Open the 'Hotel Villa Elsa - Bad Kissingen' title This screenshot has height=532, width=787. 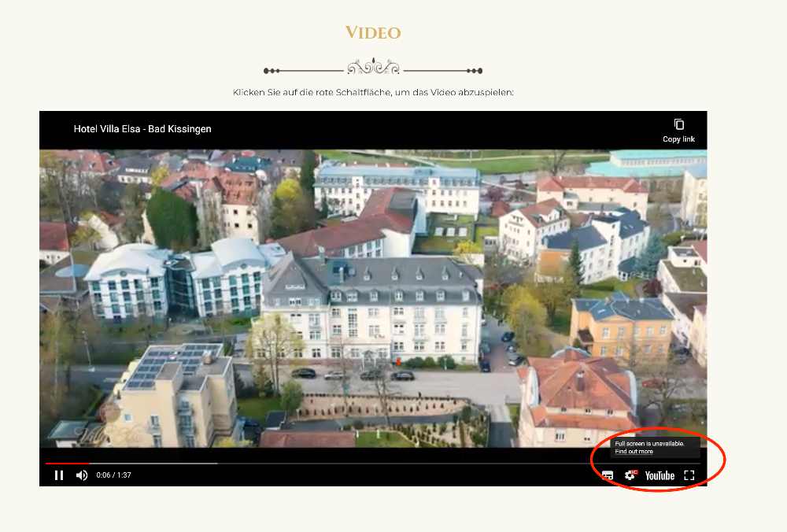point(142,129)
